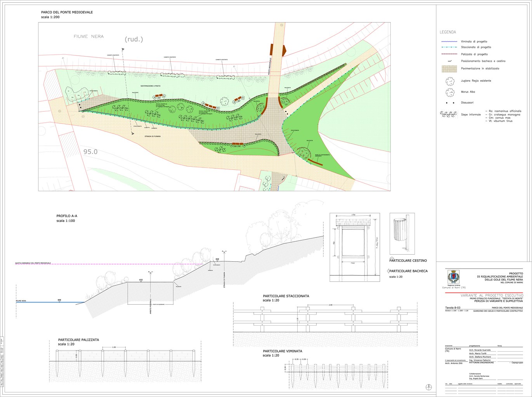Click the '95.0' elevation number on the plan

coord(90,152)
